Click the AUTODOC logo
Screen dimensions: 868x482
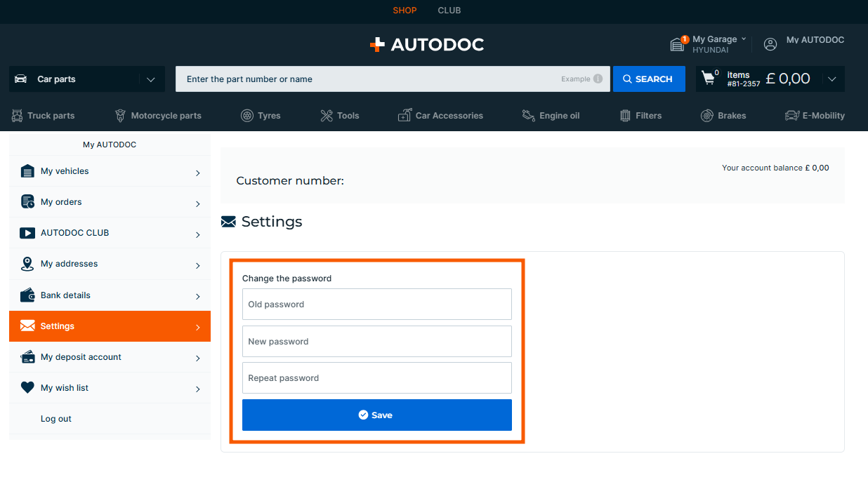click(x=427, y=45)
